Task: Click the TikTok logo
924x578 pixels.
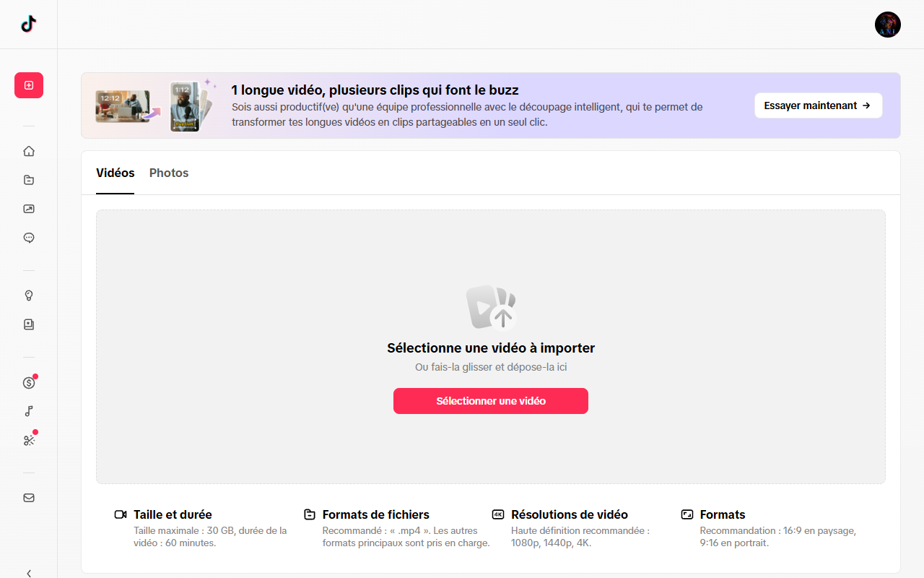Action: point(29,25)
